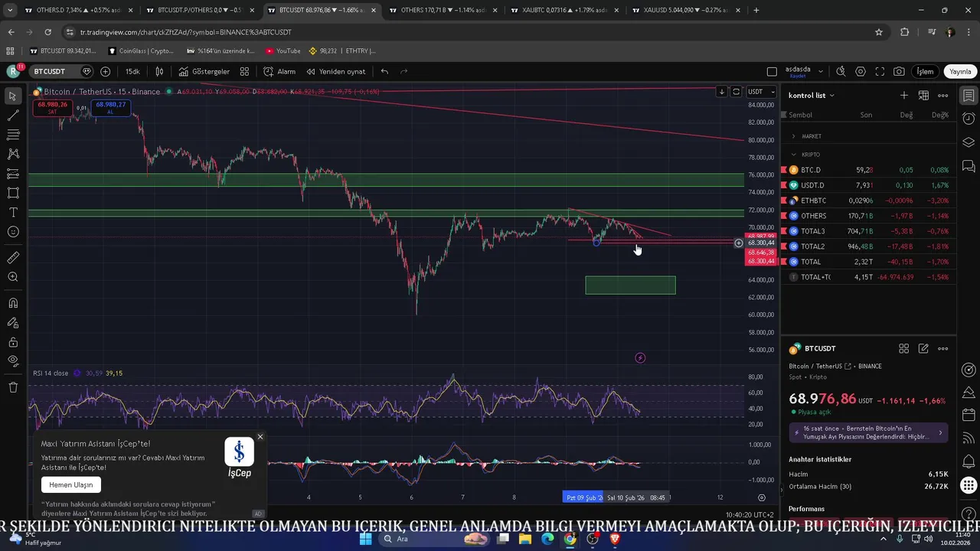
Task: Toggle the layout square selector
Action: pos(772,71)
